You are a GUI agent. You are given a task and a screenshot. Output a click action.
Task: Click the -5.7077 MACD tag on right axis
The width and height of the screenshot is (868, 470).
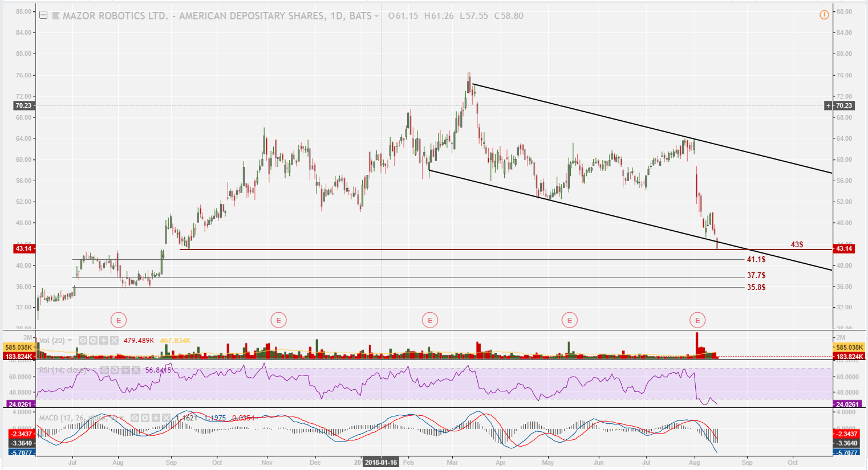(x=846, y=453)
